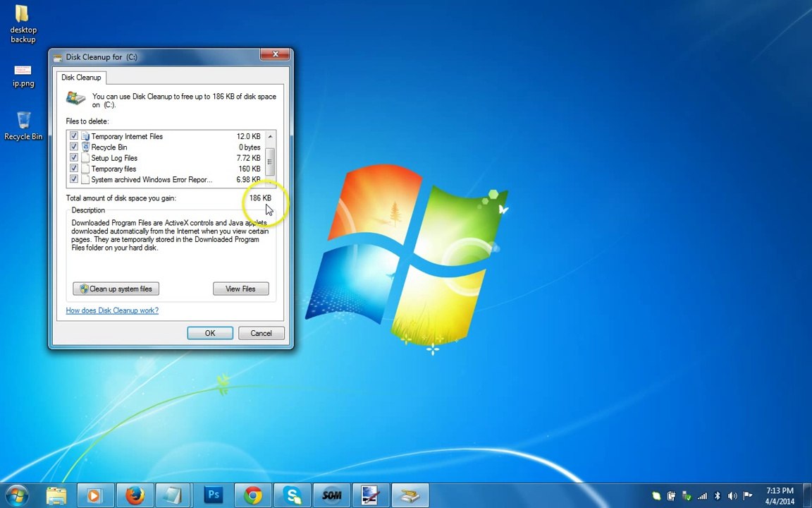
Task: Open Photoshop from the taskbar
Action: 213,495
